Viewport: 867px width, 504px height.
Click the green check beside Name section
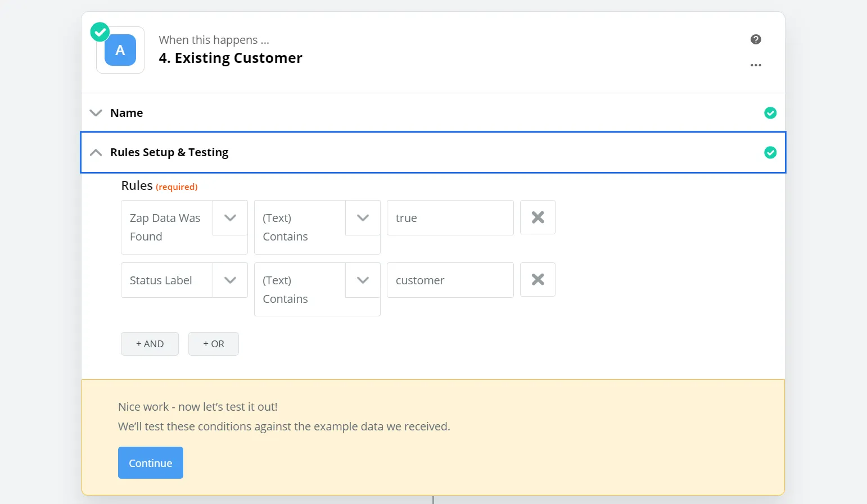(770, 113)
